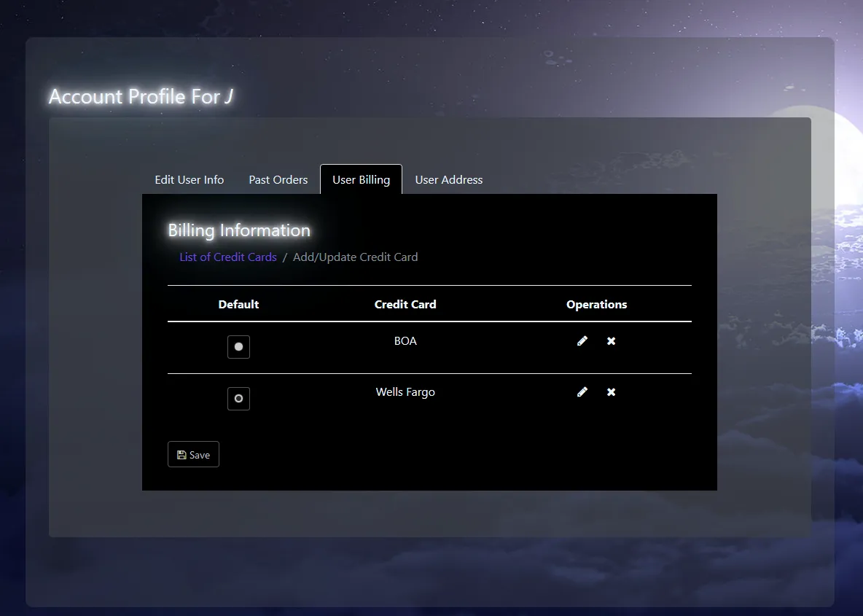Delete the BOA credit card

point(611,341)
